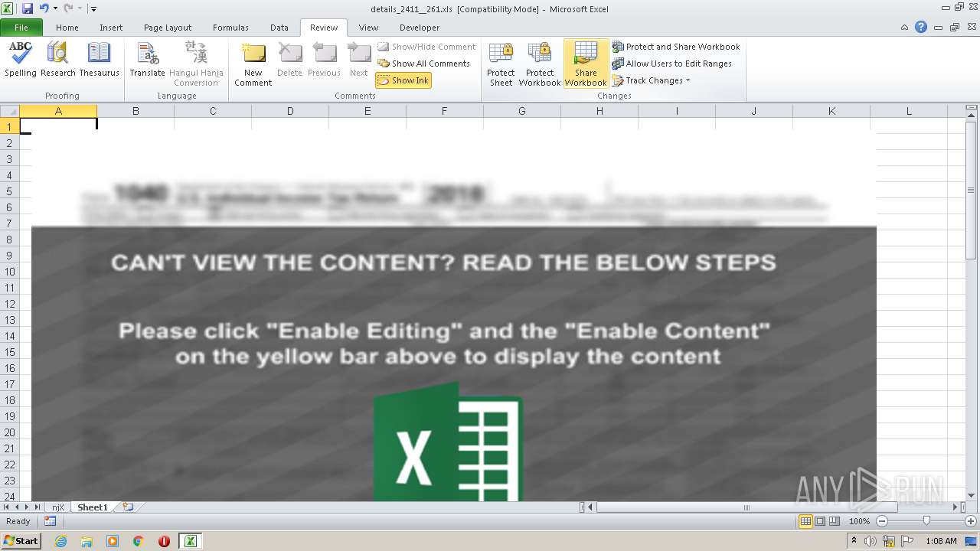Toggle Show All Comments

tap(424, 64)
